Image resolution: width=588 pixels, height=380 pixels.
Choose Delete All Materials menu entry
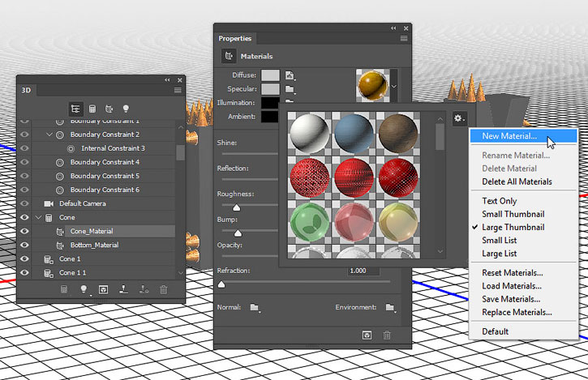[x=517, y=181]
